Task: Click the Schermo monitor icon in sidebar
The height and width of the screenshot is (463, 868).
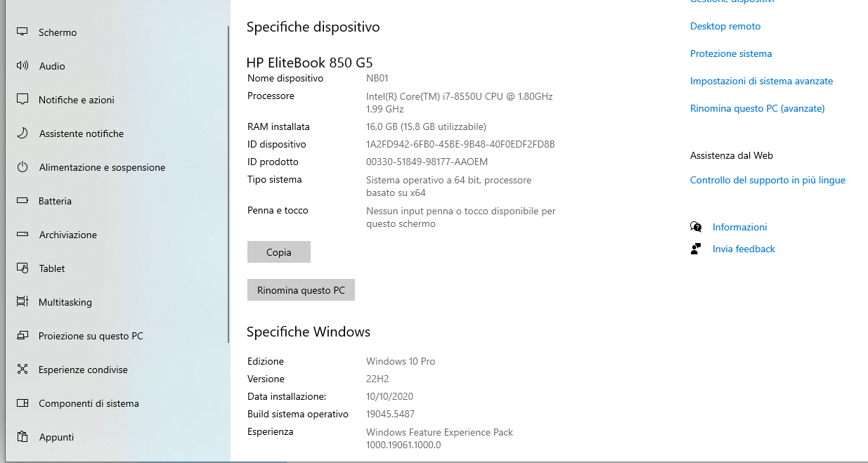Action: 22,32
